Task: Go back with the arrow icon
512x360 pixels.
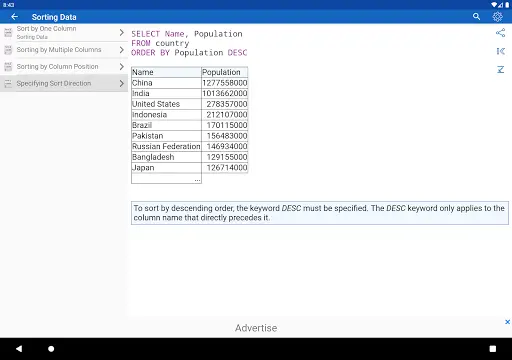Action: tap(14, 17)
